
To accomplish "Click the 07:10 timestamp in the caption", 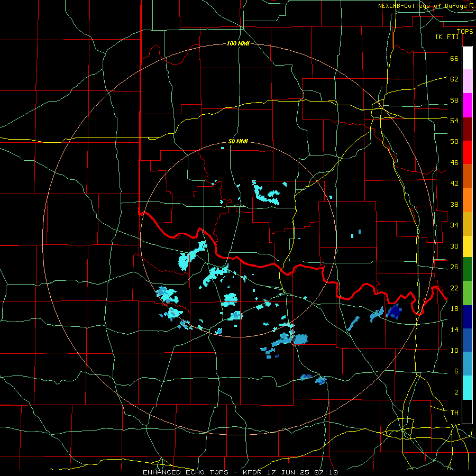I will [x=326, y=472].
